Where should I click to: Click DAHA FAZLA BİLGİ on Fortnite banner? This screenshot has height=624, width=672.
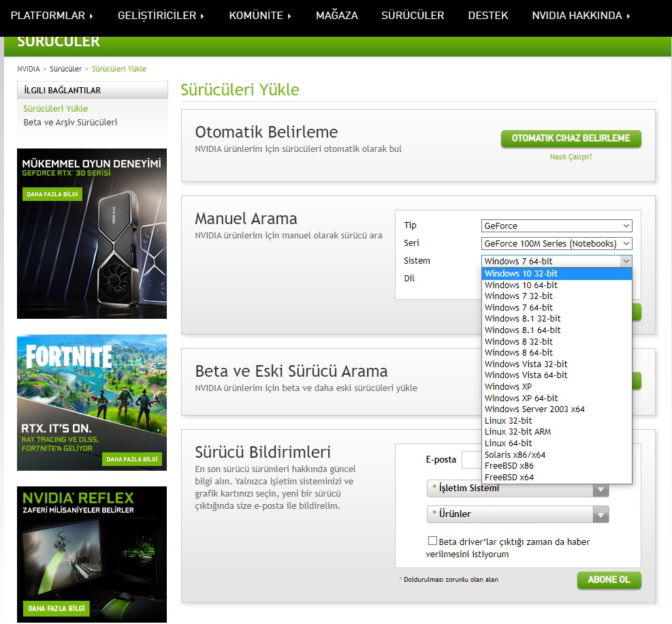132,459
